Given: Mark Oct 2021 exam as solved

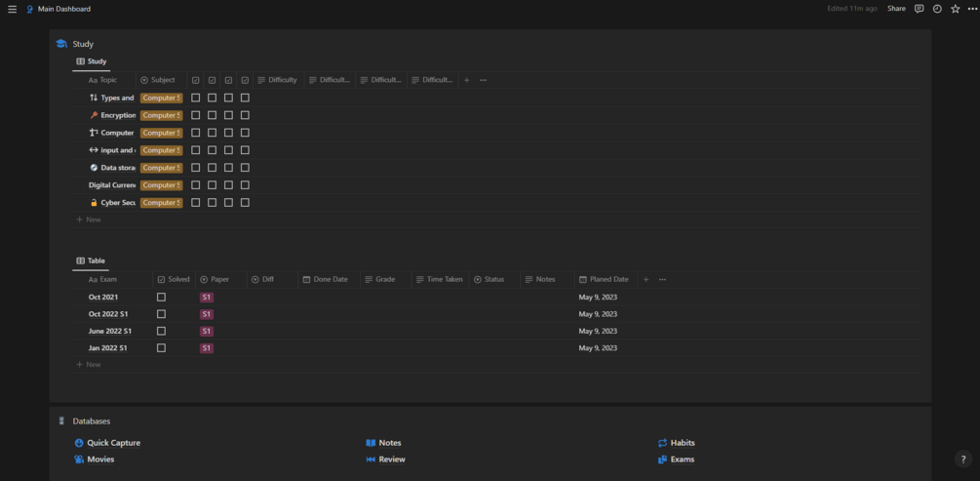Looking at the screenshot, I should [161, 298].
